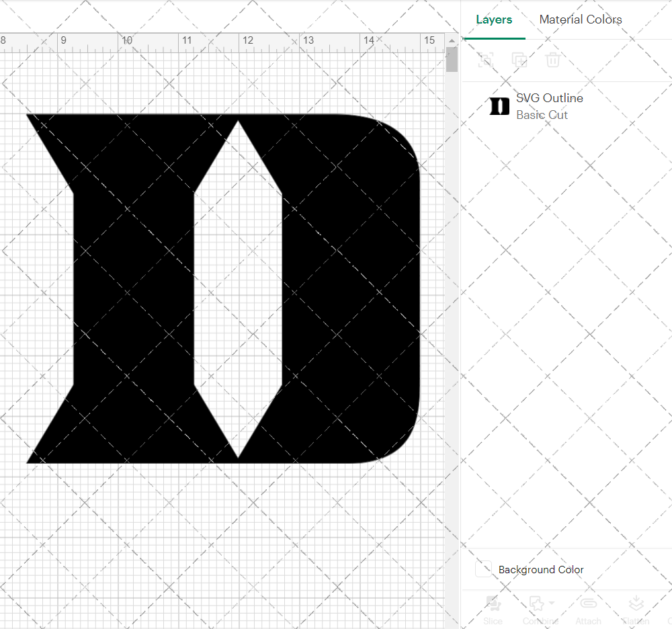Open the Material Colors tab
The image size is (672, 629).
point(581,19)
